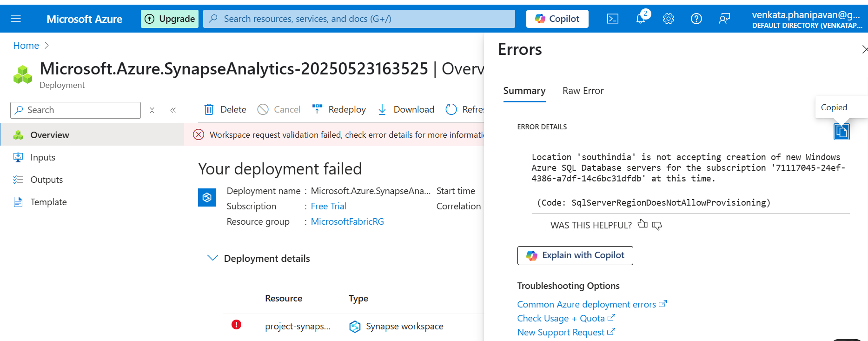Open help question mark icon

[x=696, y=19]
